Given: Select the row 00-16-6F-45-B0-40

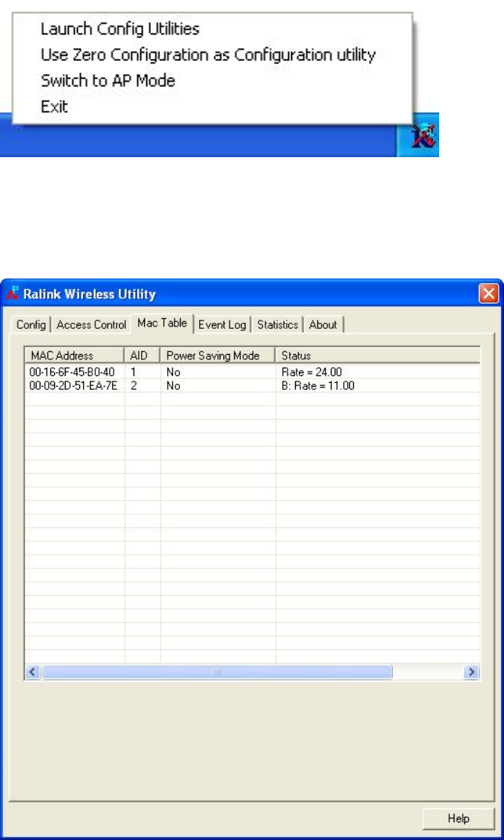Looking at the screenshot, I should point(252,372).
